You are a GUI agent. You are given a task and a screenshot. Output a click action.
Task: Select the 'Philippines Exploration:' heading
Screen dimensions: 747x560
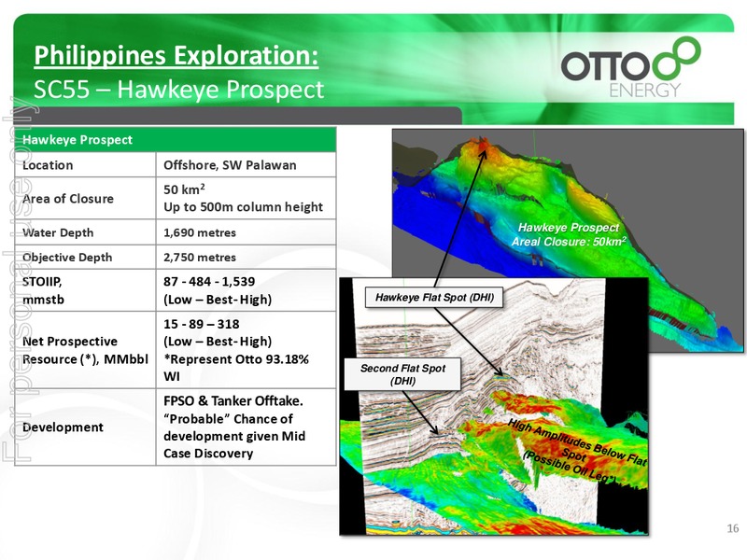click(176, 56)
